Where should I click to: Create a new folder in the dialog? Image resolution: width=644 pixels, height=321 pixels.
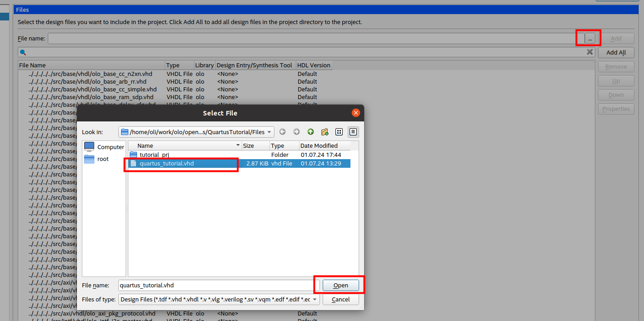(325, 132)
